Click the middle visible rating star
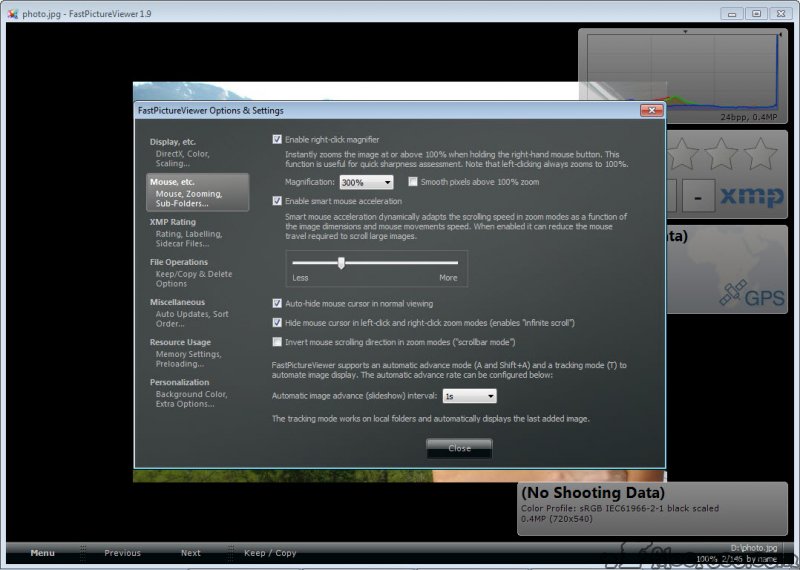This screenshot has height=570, width=800. 721,154
